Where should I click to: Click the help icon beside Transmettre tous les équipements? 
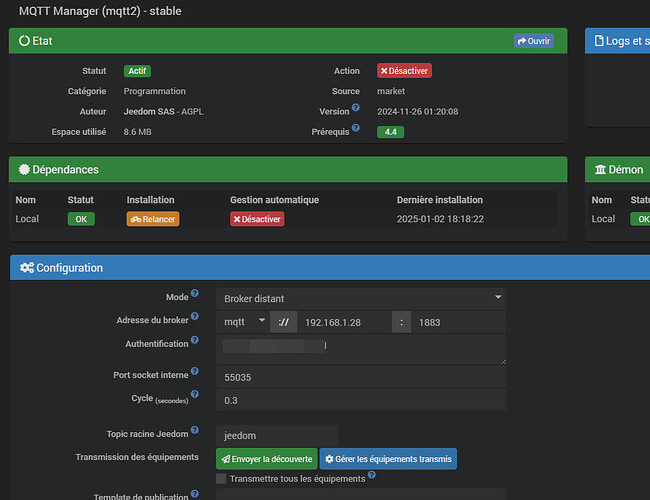[x=372, y=475]
